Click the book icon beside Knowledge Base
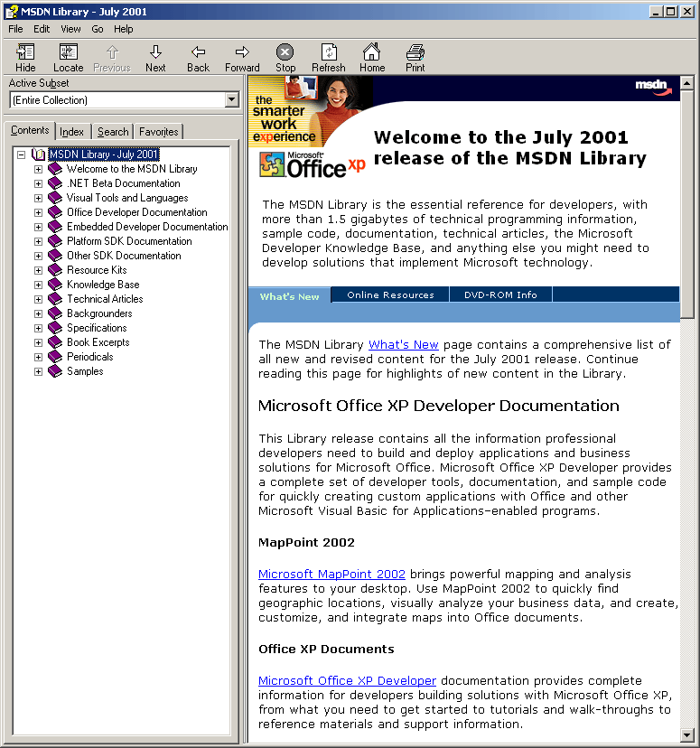Screen dimensions: 700x748 tap(55, 285)
